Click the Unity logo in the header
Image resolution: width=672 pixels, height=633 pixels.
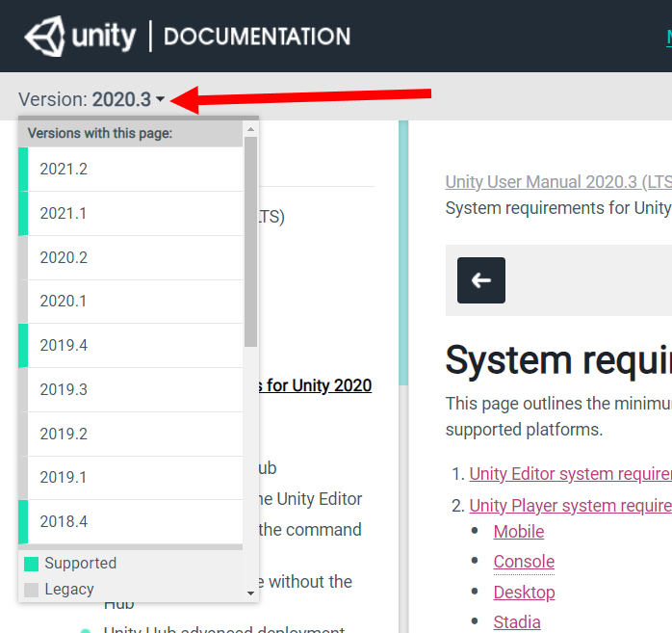(80, 37)
